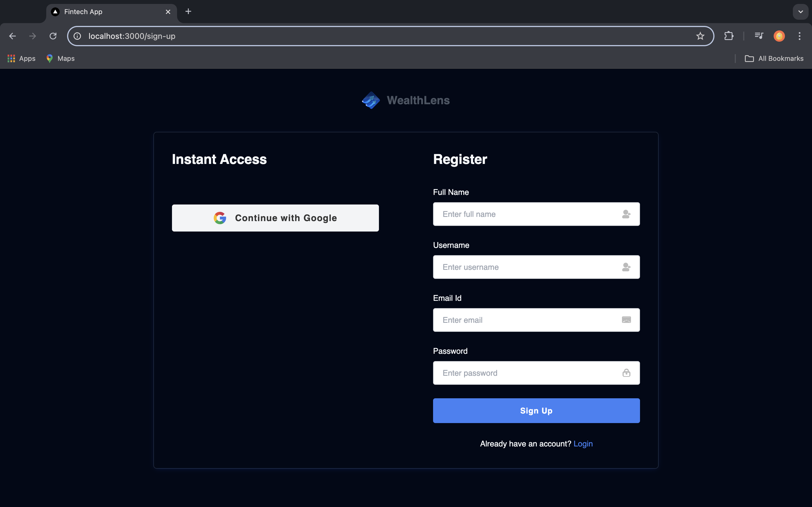
Task: Open a new browser tab
Action: (188, 12)
